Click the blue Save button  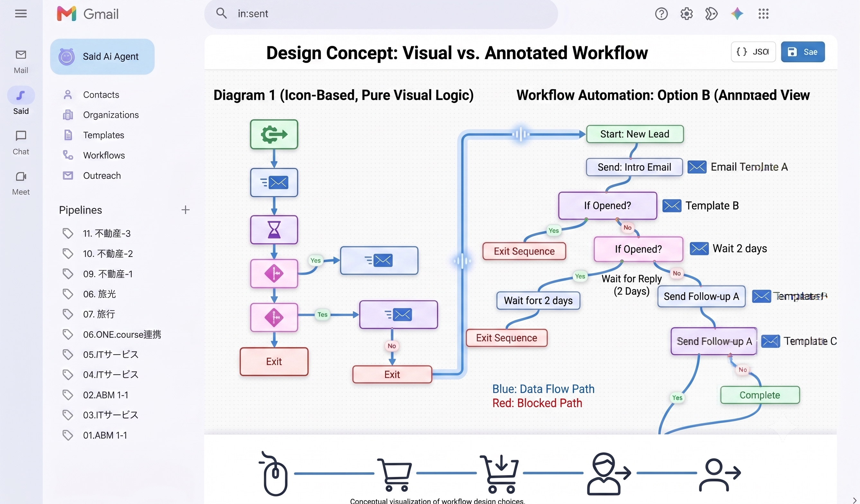[803, 52]
